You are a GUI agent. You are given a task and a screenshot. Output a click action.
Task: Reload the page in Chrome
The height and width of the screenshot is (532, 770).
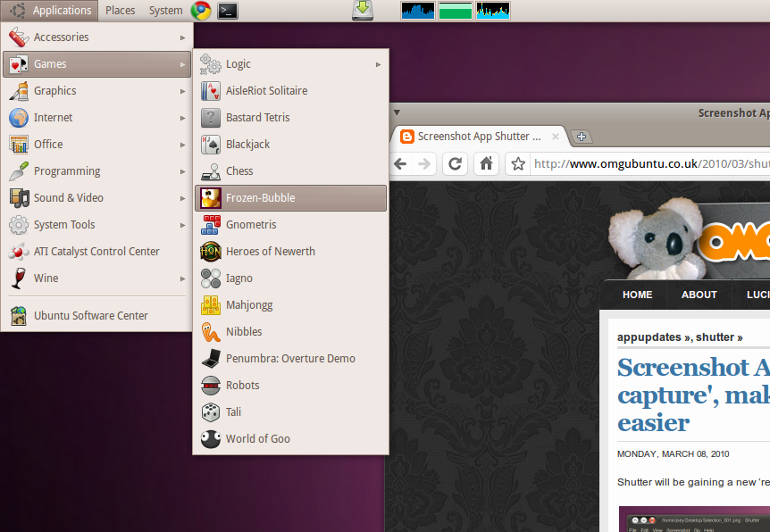(x=456, y=163)
